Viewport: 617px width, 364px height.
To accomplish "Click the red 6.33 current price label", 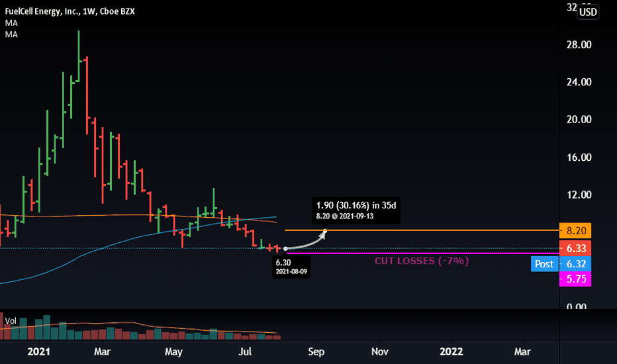I will click(x=575, y=248).
